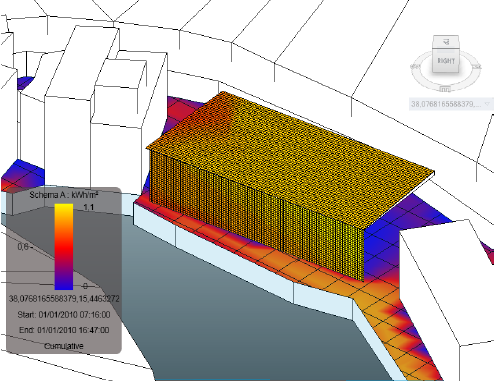
Task: Click the east label on the compass
Action: [477, 67]
